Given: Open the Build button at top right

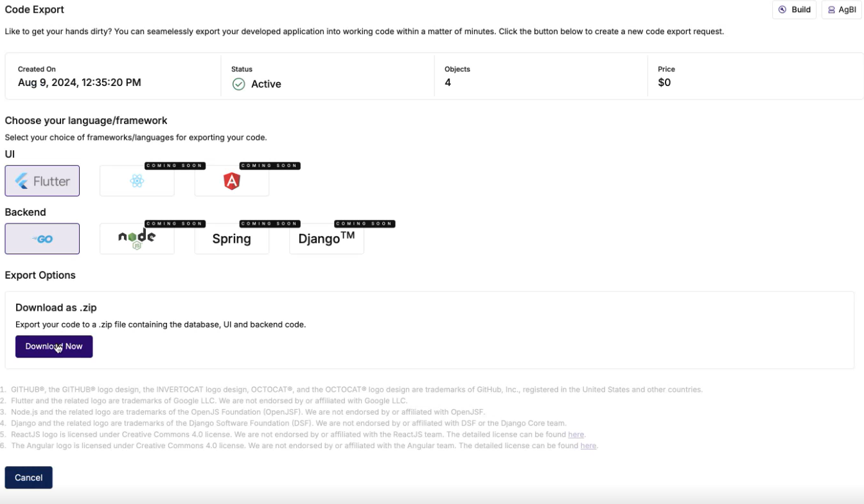Looking at the screenshot, I should coord(794,10).
